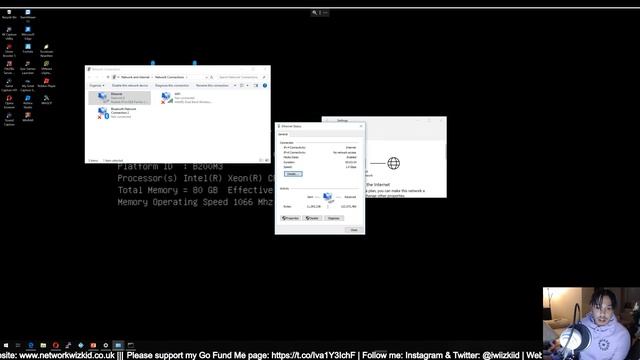Click the magnifier icon at top center

click(x=315, y=13)
